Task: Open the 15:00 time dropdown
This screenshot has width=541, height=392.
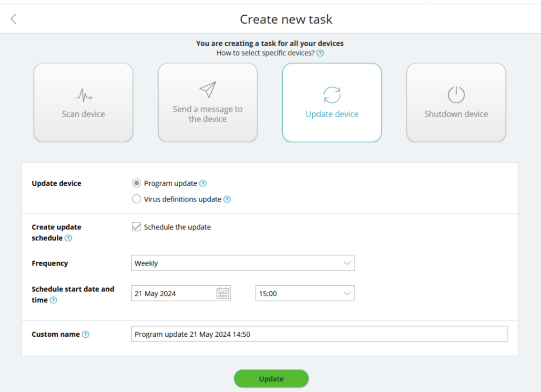Action: pos(305,293)
